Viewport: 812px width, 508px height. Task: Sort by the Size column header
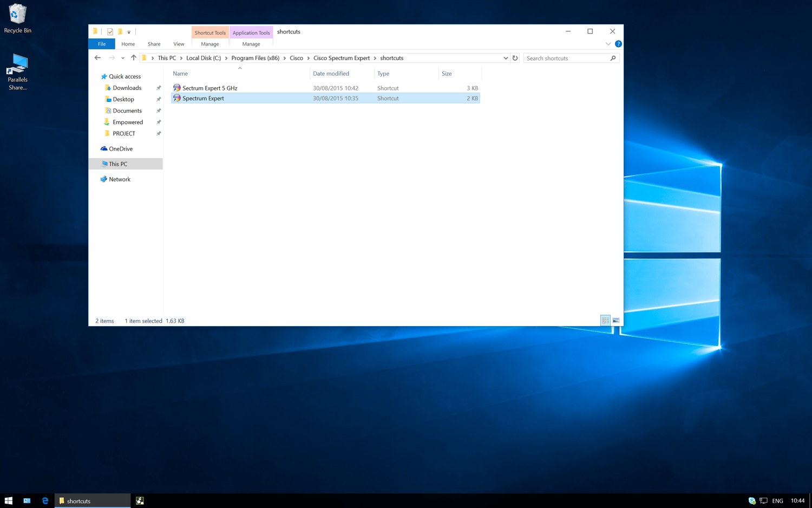click(x=460, y=74)
